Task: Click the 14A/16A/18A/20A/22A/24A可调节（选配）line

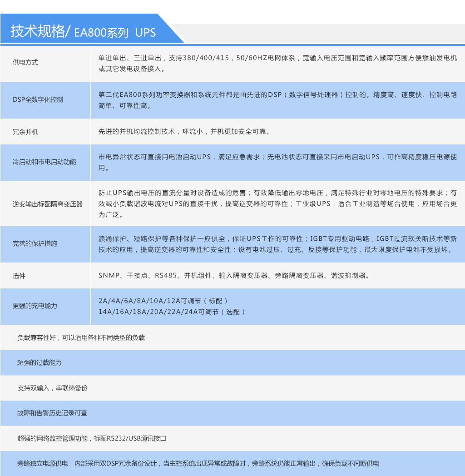Action: coord(172,312)
